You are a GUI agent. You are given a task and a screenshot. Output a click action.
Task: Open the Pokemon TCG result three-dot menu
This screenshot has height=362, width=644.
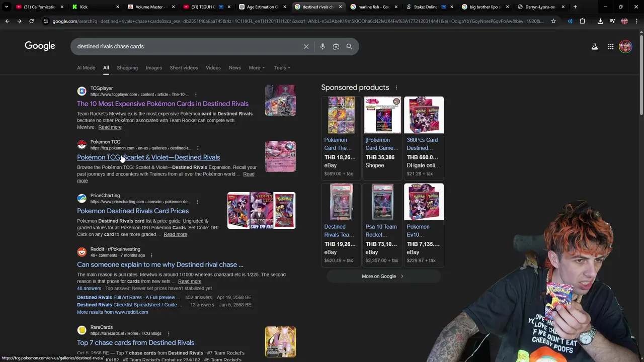(x=198, y=148)
